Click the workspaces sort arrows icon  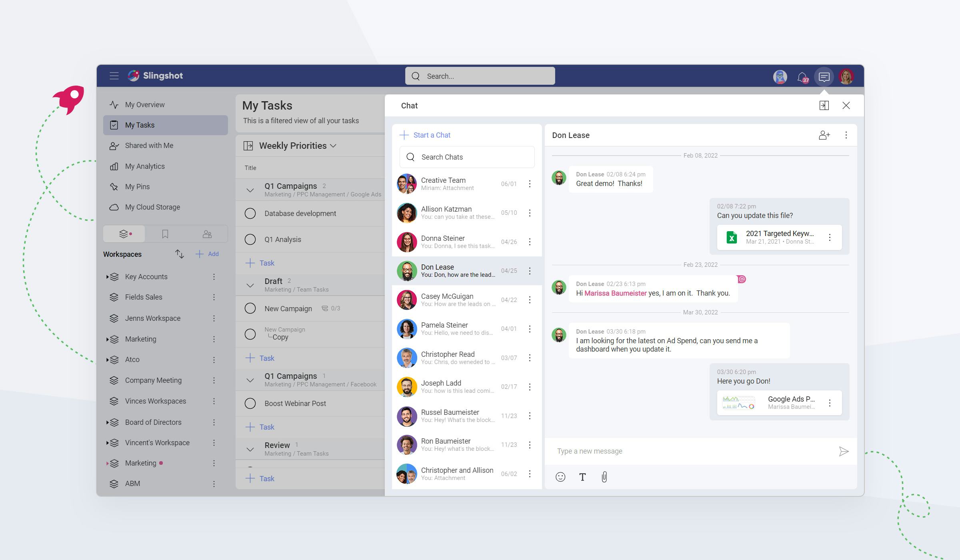(179, 254)
